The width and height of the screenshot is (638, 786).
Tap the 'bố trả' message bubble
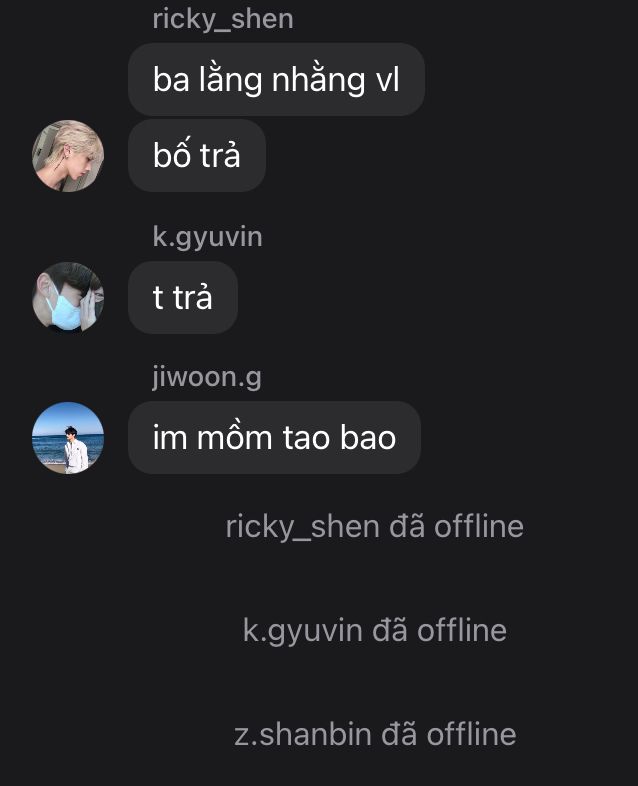point(197,155)
